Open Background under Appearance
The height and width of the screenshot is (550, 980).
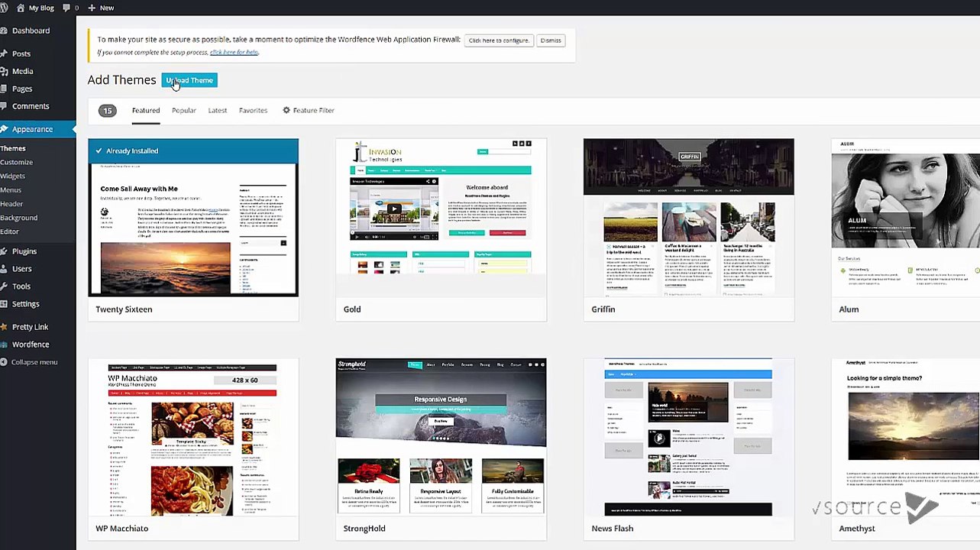tap(19, 218)
